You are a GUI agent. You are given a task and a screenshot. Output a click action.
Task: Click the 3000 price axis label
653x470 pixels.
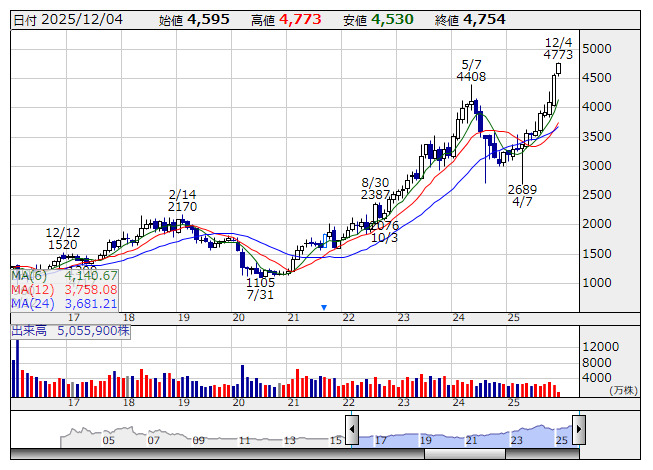pyautogui.click(x=597, y=166)
